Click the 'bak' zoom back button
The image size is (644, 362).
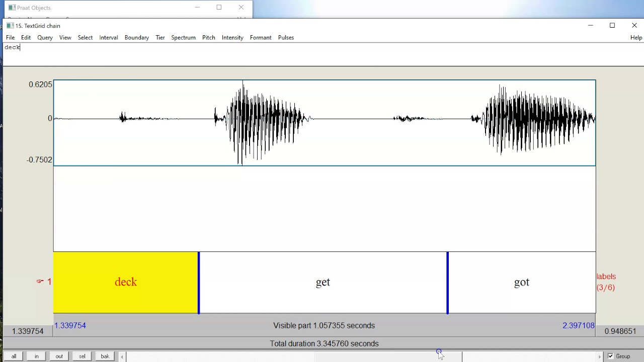pyautogui.click(x=105, y=356)
